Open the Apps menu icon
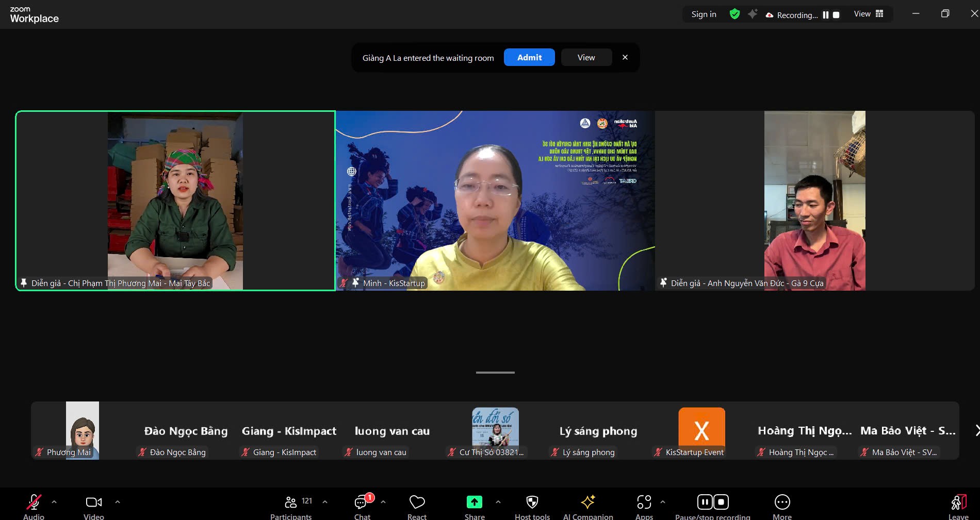 tap(644, 502)
